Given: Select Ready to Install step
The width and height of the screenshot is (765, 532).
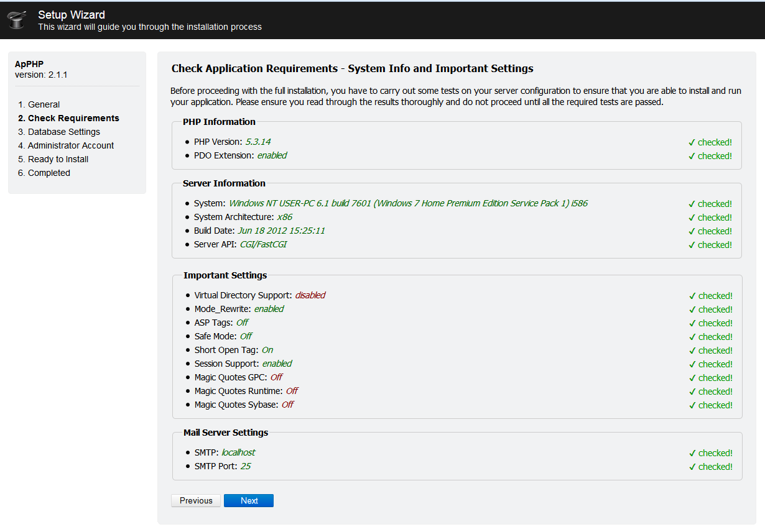Looking at the screenshot, I should (58, 159).
